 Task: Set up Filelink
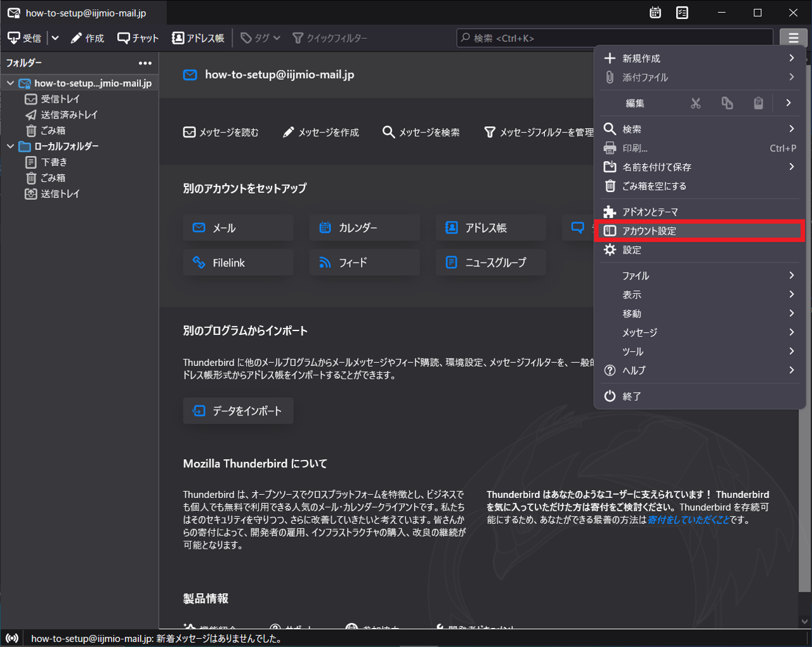click(239, 263)
